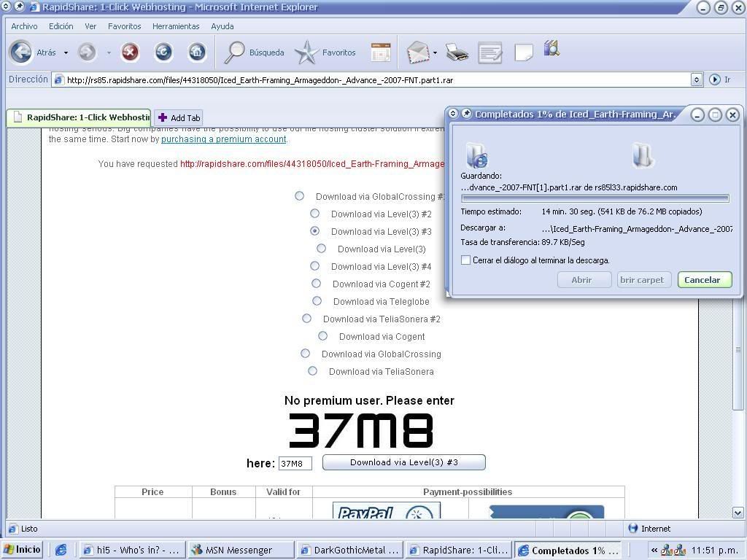
Task: Open Atrás history dropdown arrow
Action: [66, 52]
